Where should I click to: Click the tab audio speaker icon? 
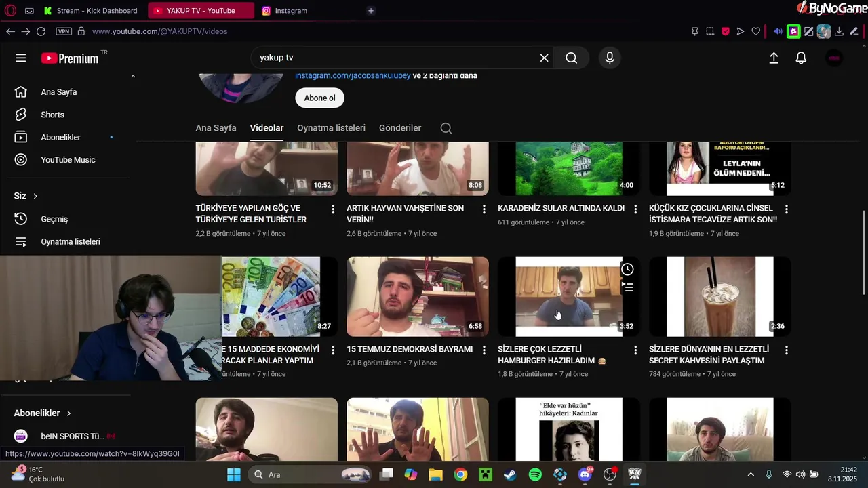pyautogui.click(x=778, y=31)
